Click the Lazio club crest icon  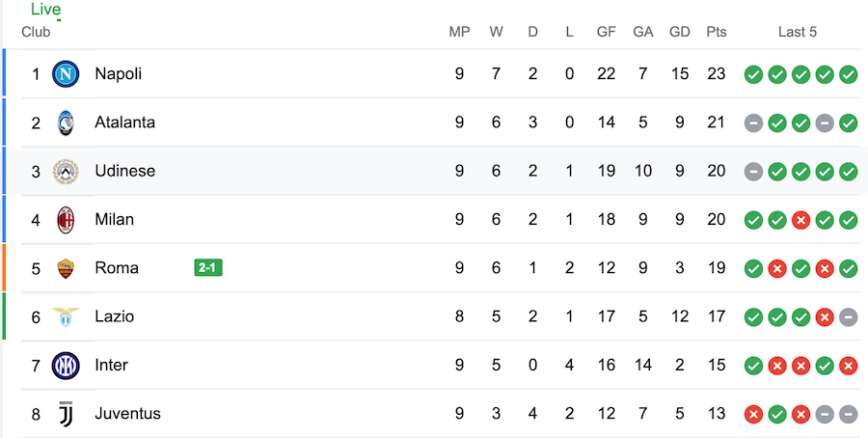(x=66, y=316)
